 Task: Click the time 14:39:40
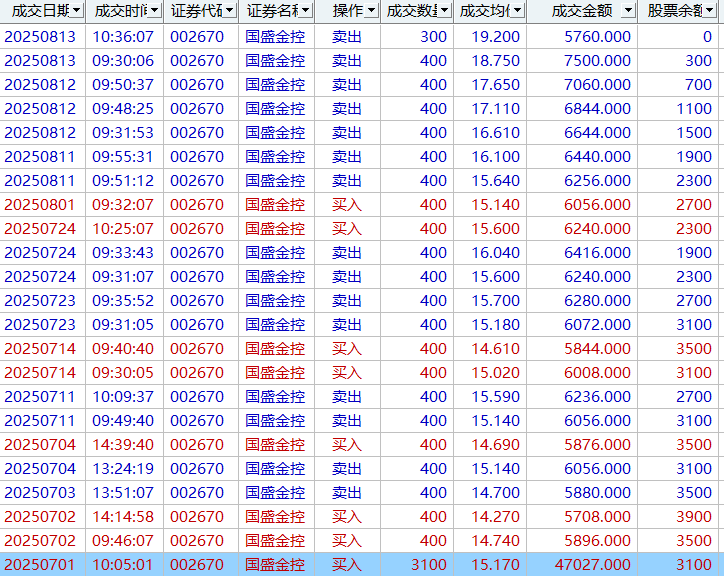123,445
